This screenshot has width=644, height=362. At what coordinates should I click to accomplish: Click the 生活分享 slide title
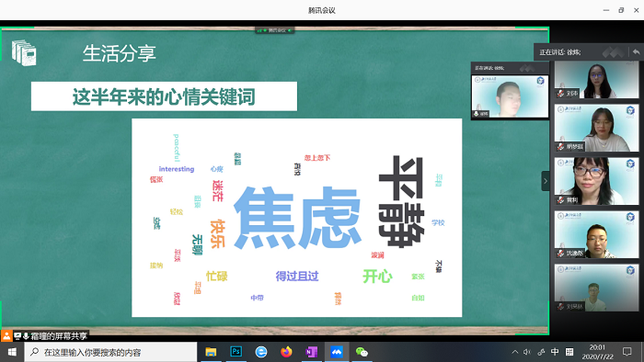point(119,53)
